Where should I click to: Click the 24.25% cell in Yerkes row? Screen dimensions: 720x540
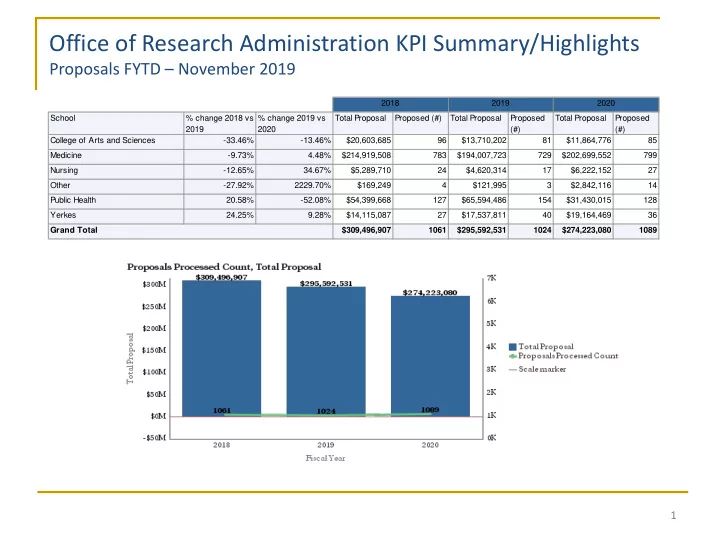219,215
